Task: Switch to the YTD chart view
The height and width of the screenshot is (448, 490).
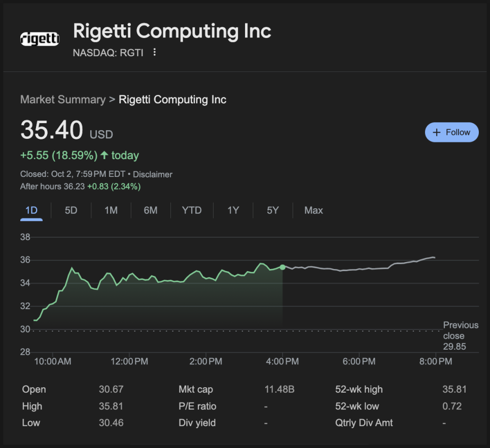Action: coord(192,210)
